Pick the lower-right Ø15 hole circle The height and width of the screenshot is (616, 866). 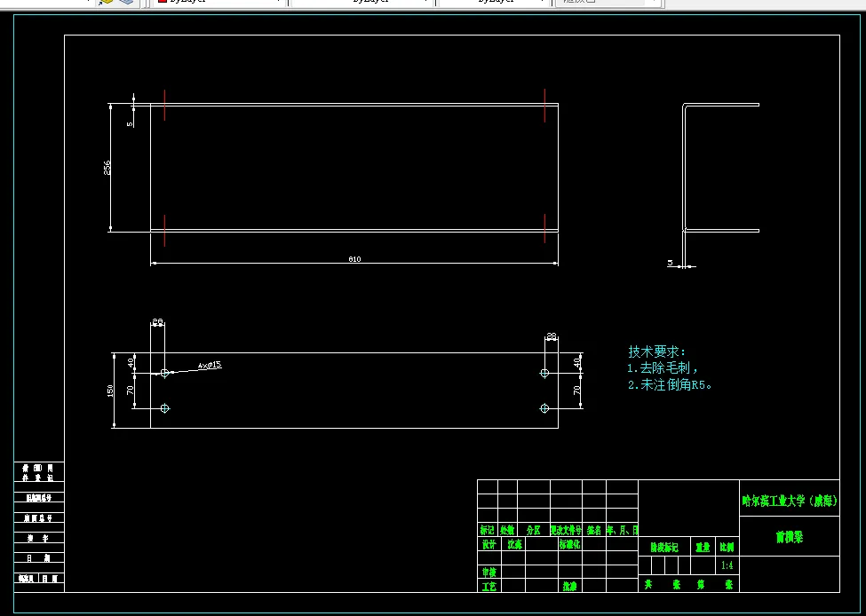544,408
